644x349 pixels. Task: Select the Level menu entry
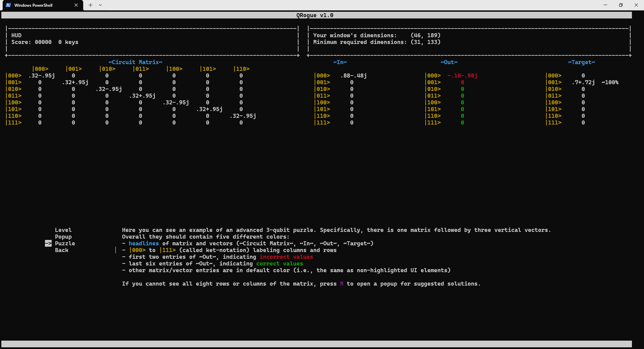click(x=63, y=230)
